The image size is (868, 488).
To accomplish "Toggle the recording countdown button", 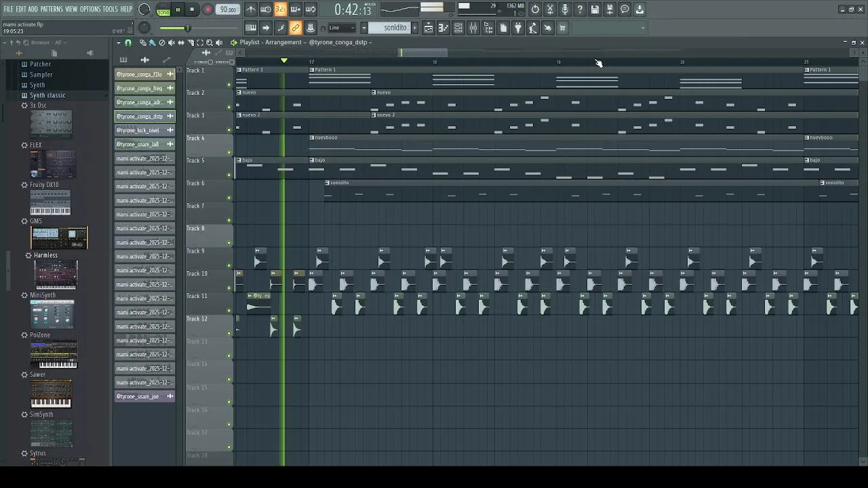I will click(x=281, y=9).
